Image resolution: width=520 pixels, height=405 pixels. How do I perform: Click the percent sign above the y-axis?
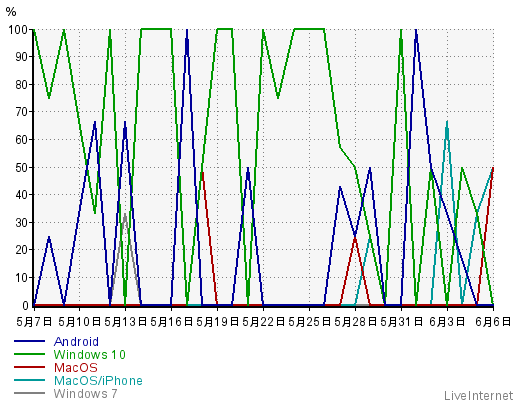pos(11,12)
